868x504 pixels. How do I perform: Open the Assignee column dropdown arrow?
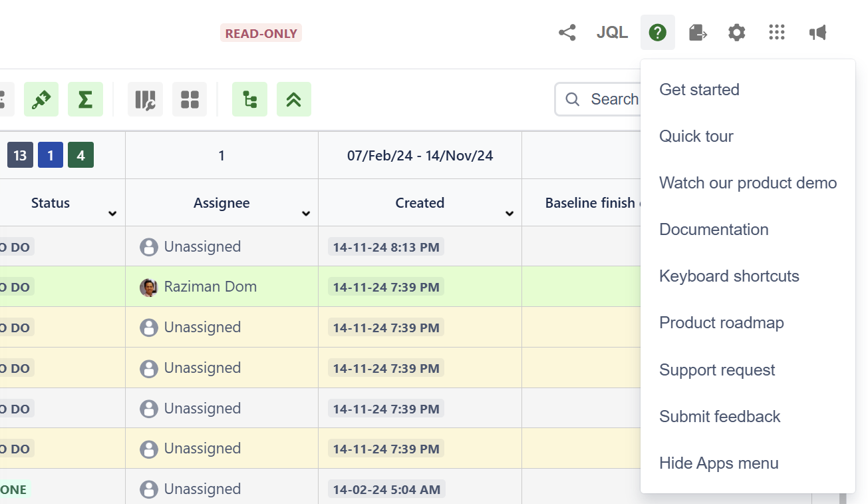[x=306, y=214]
